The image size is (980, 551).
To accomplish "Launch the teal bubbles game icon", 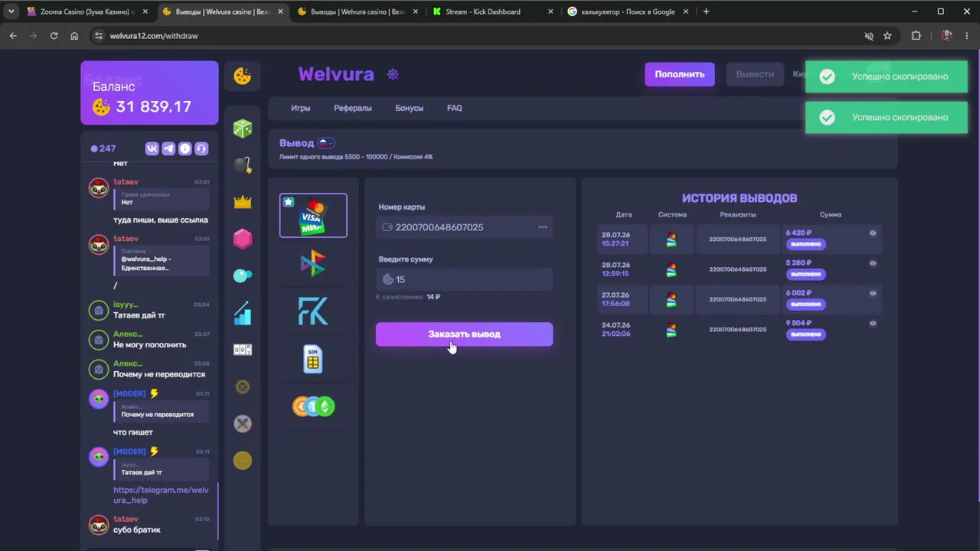I will tap(243, 275).
